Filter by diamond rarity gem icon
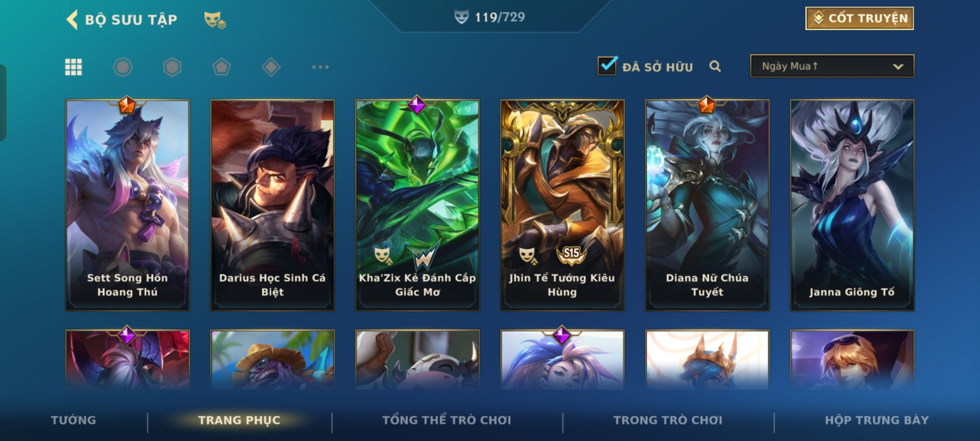The width and height of the screenshot is (980, 441). (x=271, y=67)
